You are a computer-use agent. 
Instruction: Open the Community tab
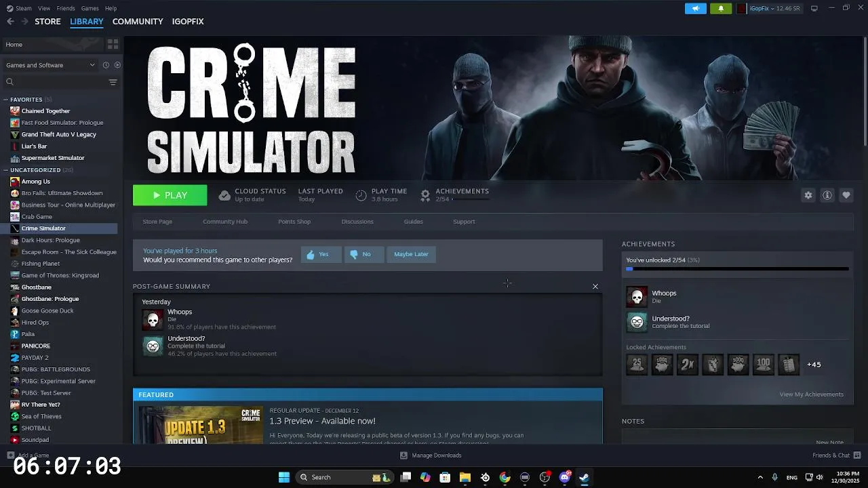pos(138,22)
